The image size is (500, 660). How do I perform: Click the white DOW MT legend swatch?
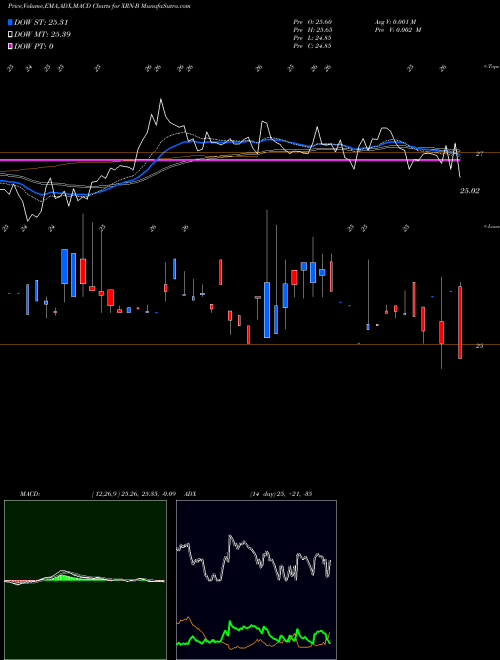click(11, 34)
